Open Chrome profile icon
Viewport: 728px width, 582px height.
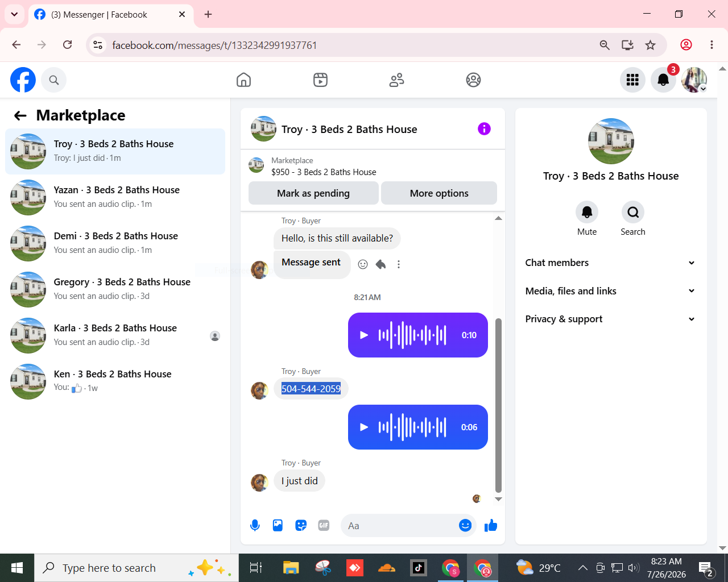click(x=686, y=45)
